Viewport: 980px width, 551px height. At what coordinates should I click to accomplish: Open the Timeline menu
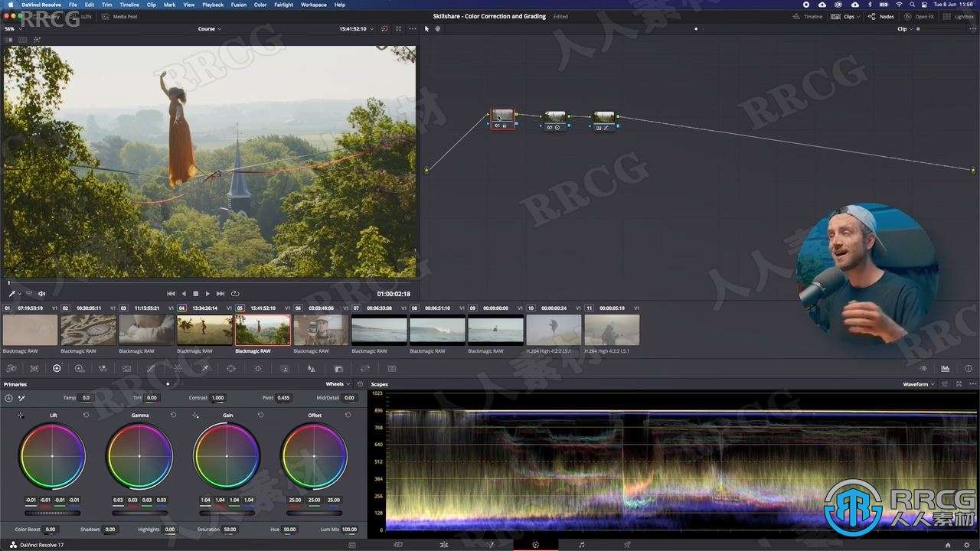tap(129, 5)
